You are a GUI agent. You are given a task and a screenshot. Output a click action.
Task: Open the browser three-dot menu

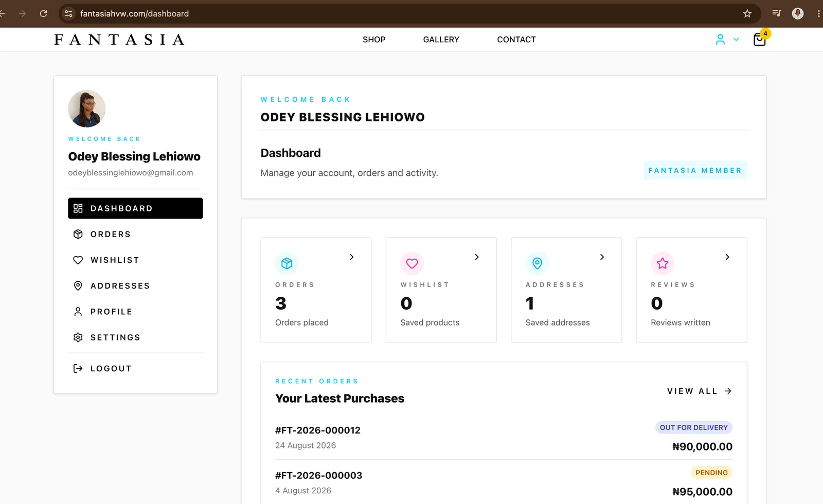(x=818, y=14)
